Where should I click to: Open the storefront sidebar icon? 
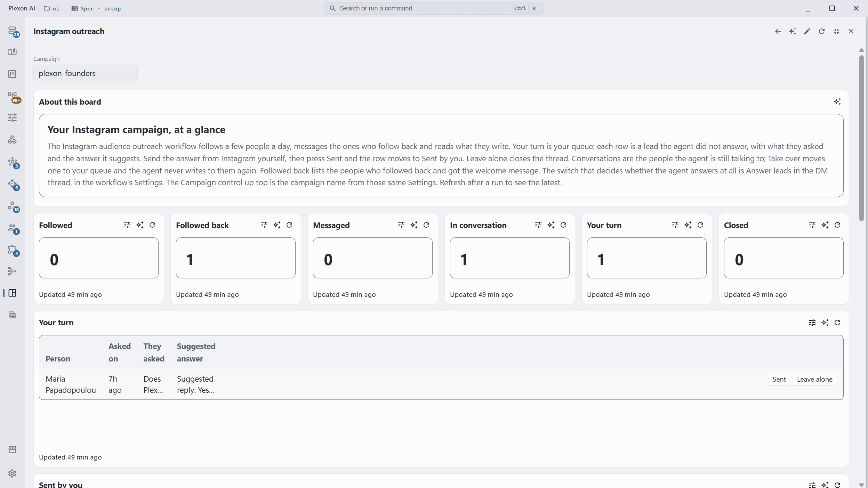(12, 450)
